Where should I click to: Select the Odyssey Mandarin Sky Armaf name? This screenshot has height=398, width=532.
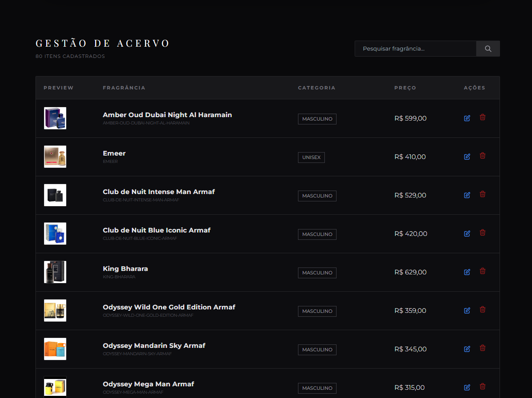click(x=154, y=346)
